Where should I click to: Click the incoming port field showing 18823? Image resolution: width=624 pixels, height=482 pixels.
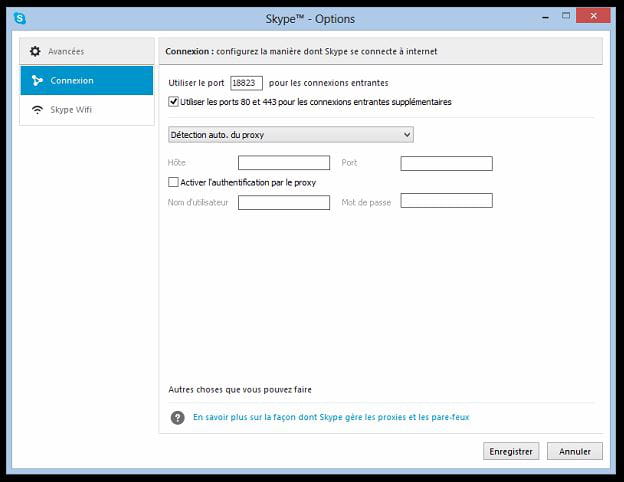246,83
